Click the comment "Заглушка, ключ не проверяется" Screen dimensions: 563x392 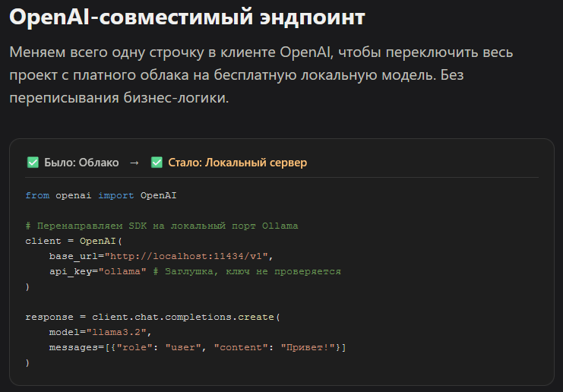click(247, 271)
